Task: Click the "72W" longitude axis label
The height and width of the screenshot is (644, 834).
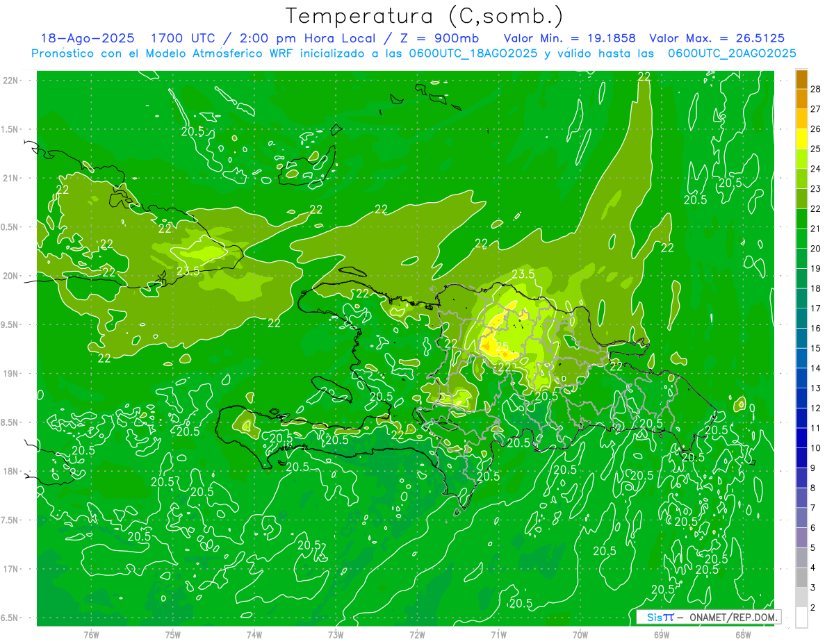Action: tap(417, 635)
